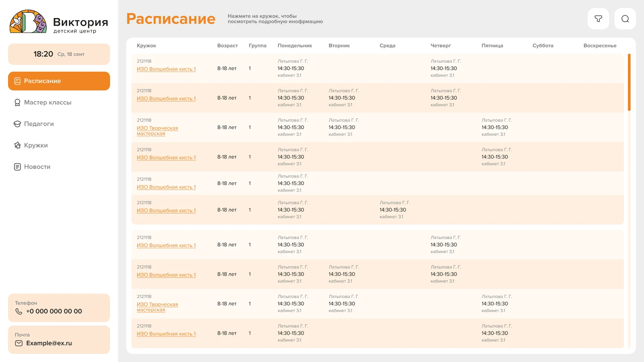644x362 pixels.
Task: Click the 18:20 date and time panel
Action: point(59,54)
